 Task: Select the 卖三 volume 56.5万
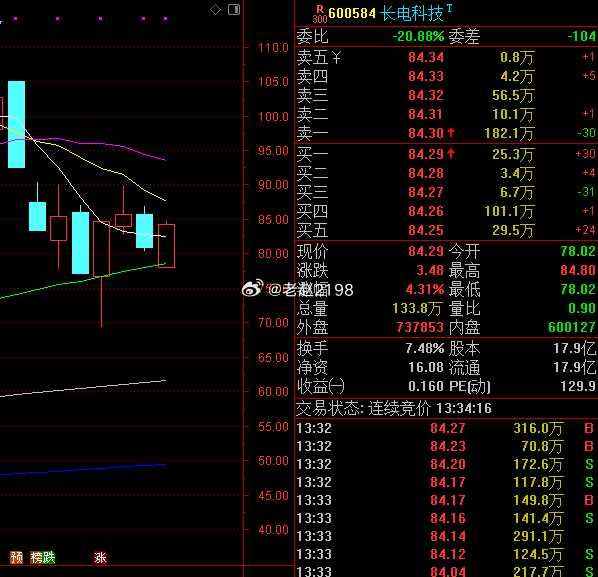point(513,95)
